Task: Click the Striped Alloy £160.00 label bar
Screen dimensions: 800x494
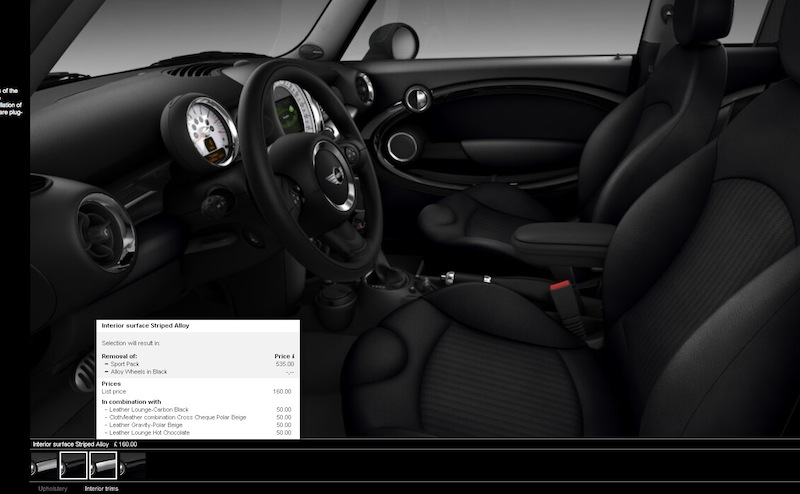Action: coord(85,444)
